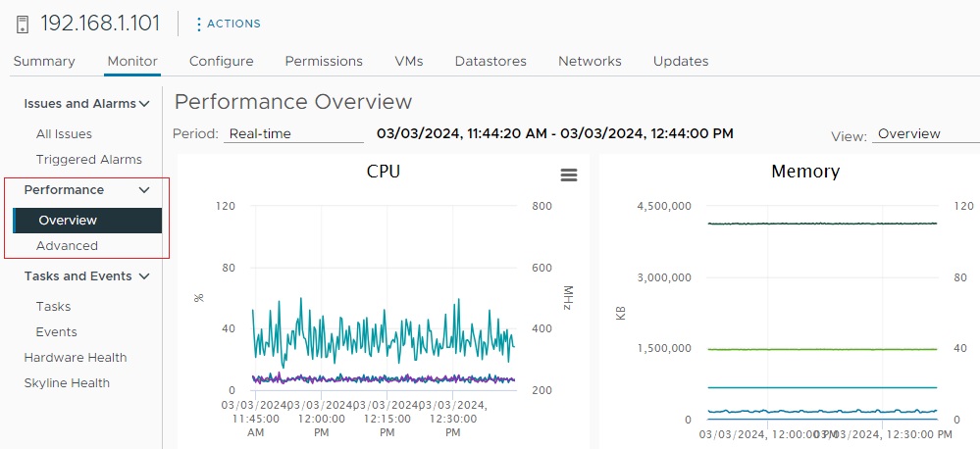Open the Updates tab

681,61
